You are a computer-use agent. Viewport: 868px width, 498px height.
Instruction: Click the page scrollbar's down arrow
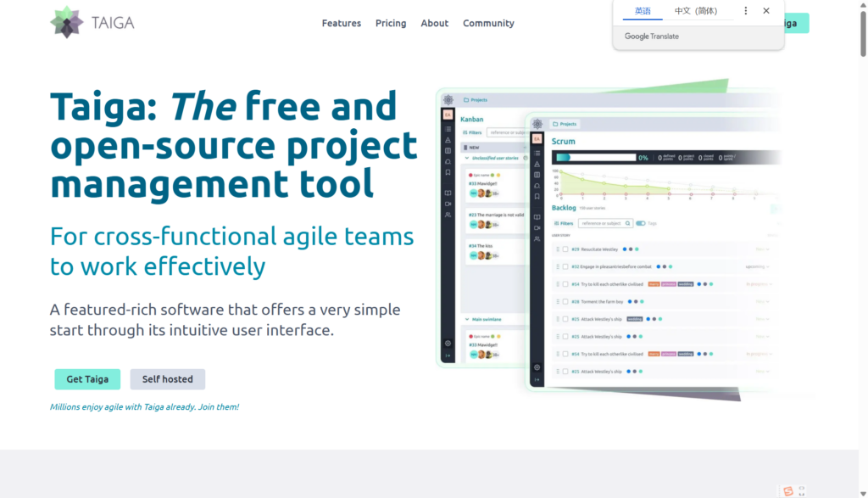pyautogui.click(x=862, y=492)
